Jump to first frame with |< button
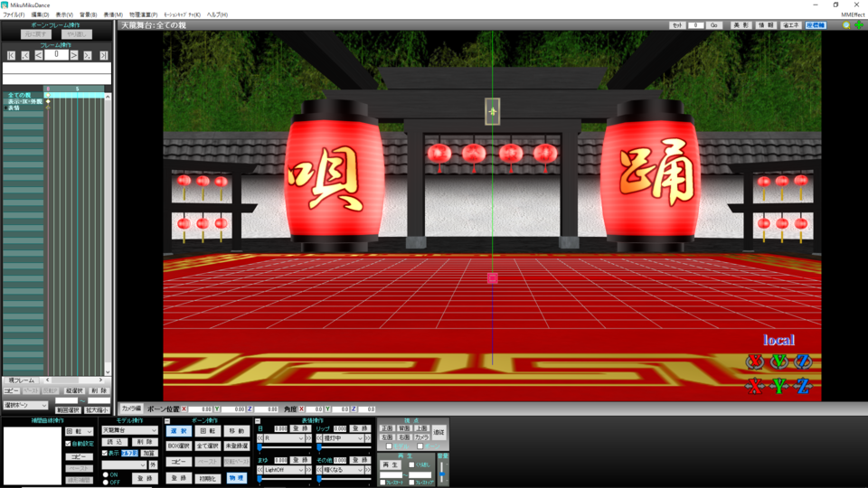 (x=11, y=55)
